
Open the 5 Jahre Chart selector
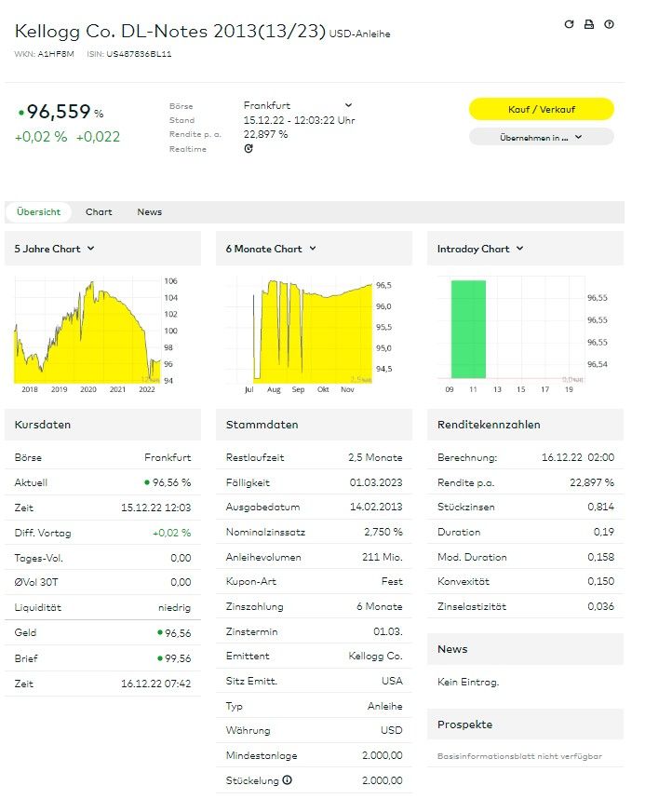[55, 249]
